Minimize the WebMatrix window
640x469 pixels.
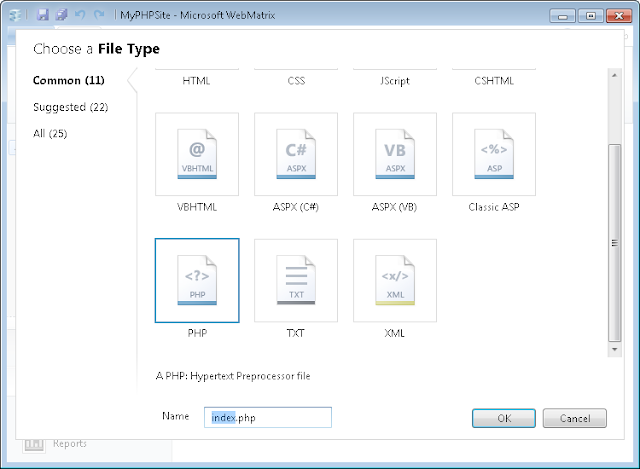(563, 16)
